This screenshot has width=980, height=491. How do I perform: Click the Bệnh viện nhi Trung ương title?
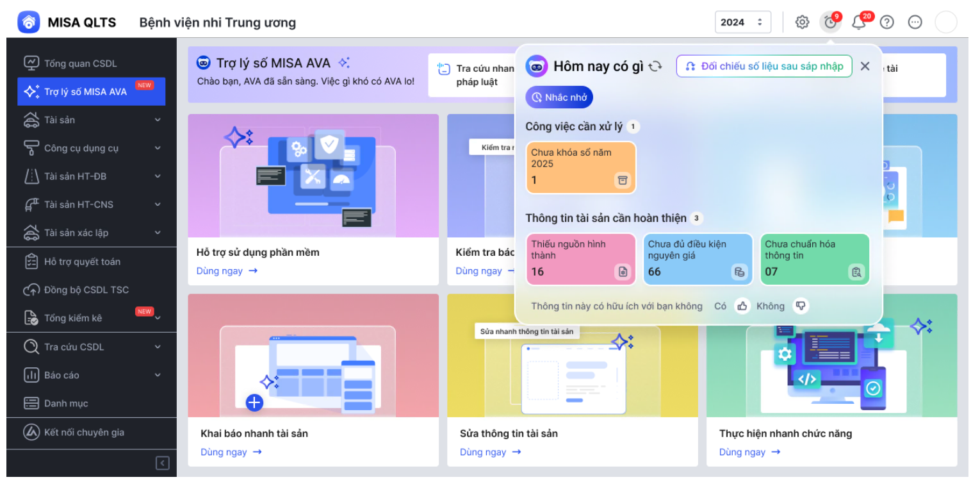coord(218,22)
